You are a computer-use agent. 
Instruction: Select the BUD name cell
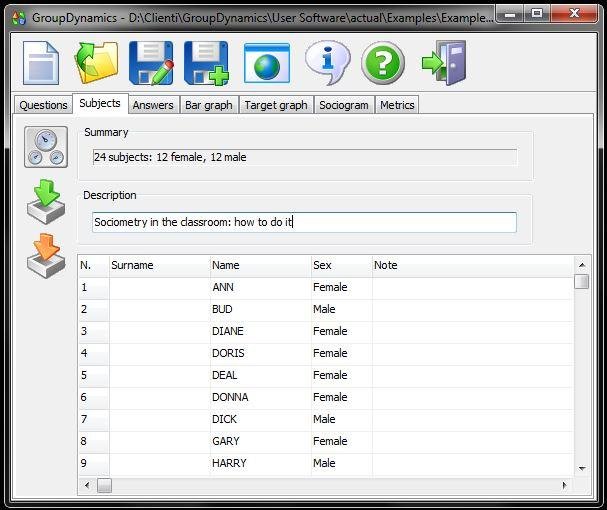[x=261, y=309]
